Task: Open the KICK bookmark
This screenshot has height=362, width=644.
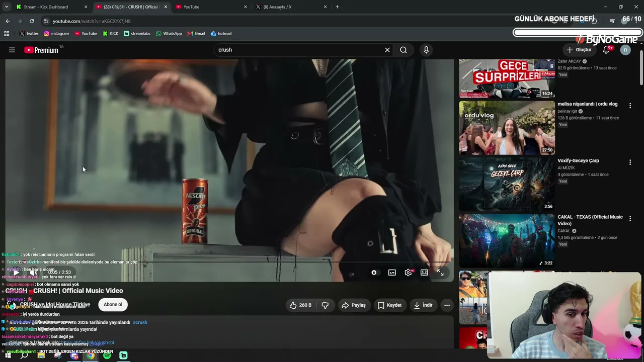Action: click(x=111, y=34)
